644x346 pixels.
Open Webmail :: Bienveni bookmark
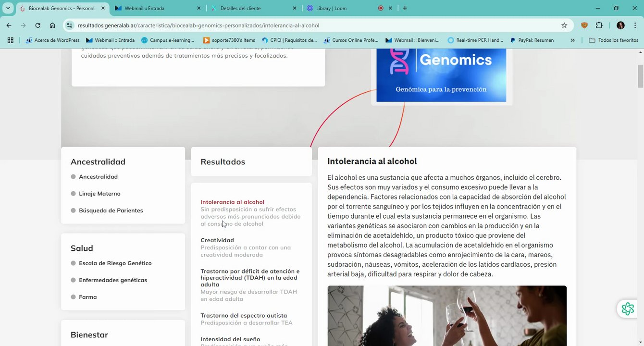pos(413,40)
